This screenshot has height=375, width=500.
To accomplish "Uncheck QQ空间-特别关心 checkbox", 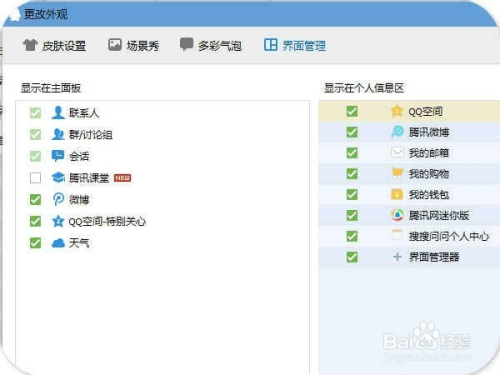I will point(35,221).
